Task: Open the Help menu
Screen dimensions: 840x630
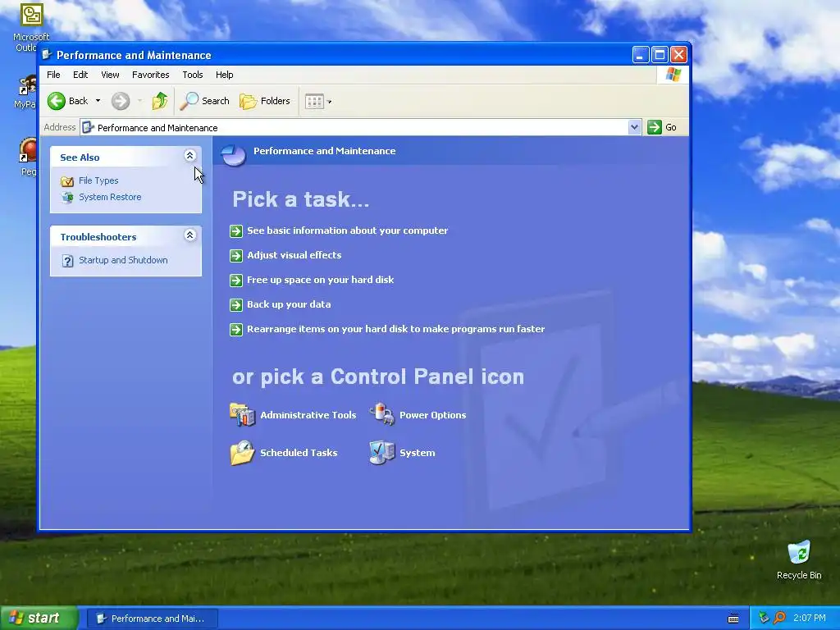Action: (x=225, y=75)
